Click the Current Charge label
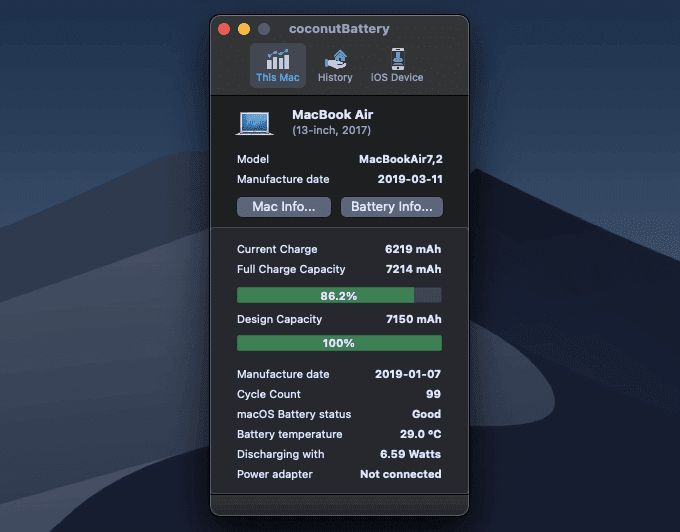 coord(277,249)
